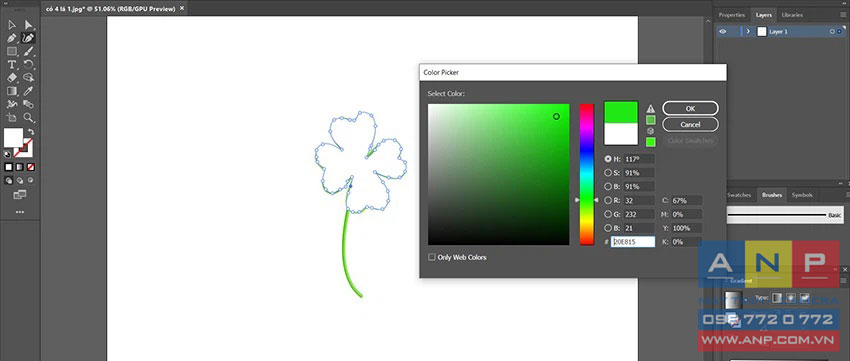
Task: Switch to the Layers tab
Action: click(x=764, y=15)
